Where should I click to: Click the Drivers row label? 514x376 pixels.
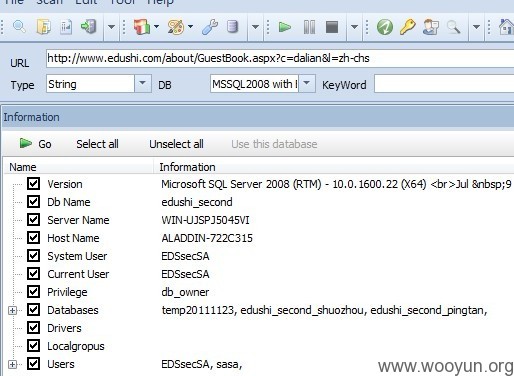[x=64, y=328]
